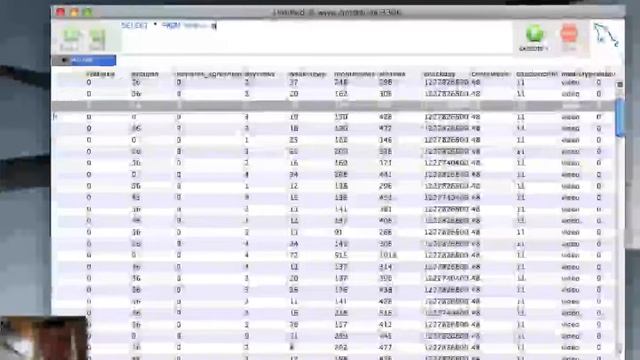Select the gray highlighted row in the results
This screenshot has width=640, height=360.
[333, 105]
